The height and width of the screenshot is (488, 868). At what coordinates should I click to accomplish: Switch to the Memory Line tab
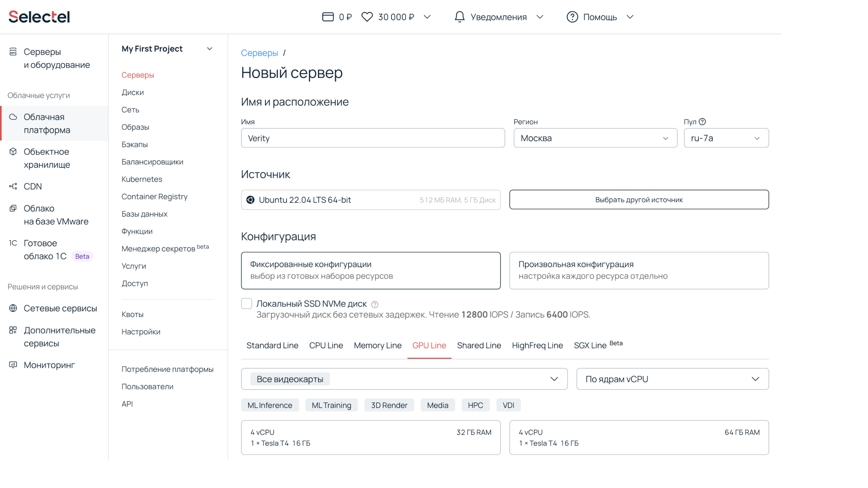point(377,345)
